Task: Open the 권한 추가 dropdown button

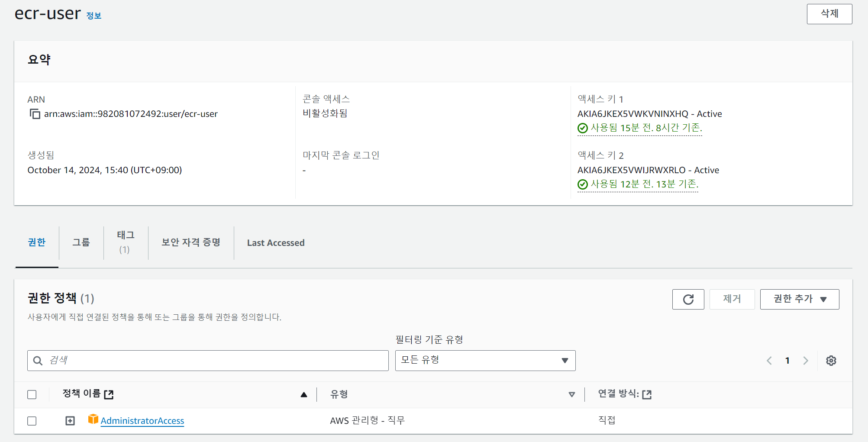Action: [x=800, y=299]
